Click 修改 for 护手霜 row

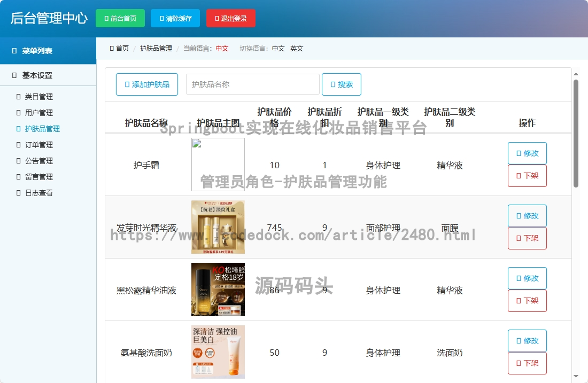pyautogui.click(x=527, y=153)
